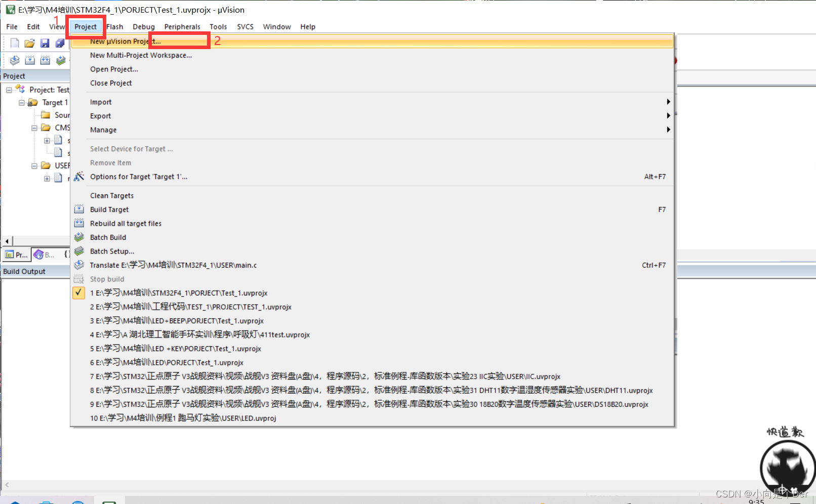The width and height of the screenshot is (816, 504).
Task: Switch to the Project (Pr...) panel tab
Action: [17, 255]
